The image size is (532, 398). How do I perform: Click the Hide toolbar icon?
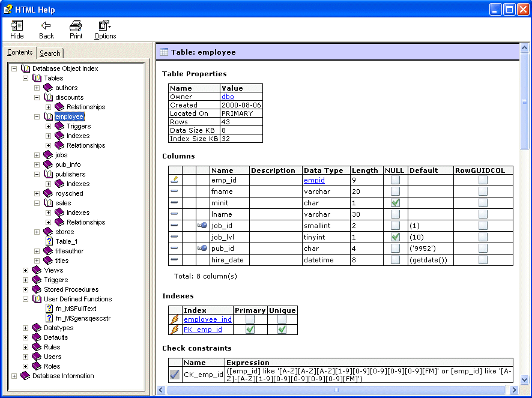pyautogui.click(x=17, y=25)
